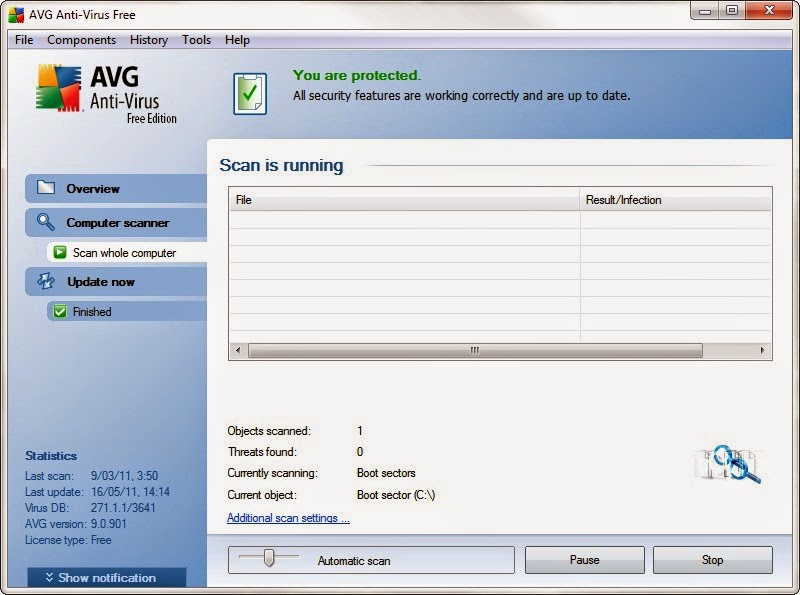This screenshot has height=595, width=800.
Task: Maximize the AVG window
Action: (732, 11)
